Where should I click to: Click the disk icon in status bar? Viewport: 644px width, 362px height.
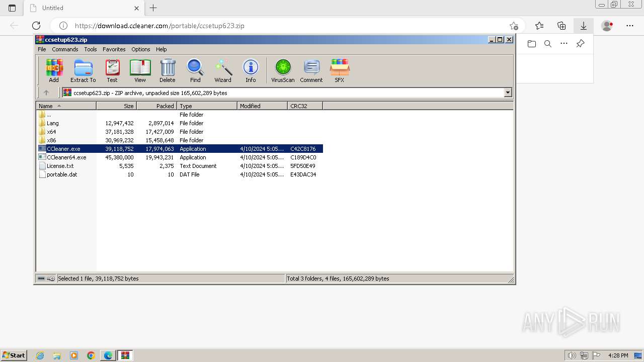coord(41,279)
